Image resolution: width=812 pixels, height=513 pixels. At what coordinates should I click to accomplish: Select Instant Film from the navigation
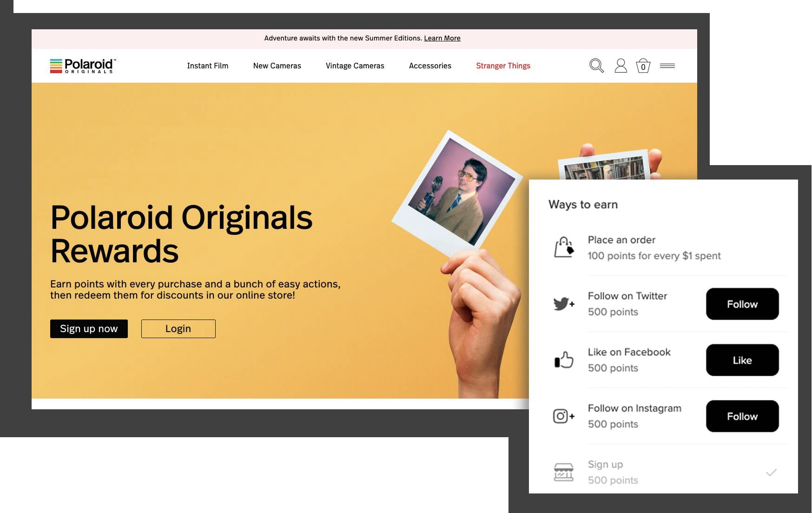207,66
